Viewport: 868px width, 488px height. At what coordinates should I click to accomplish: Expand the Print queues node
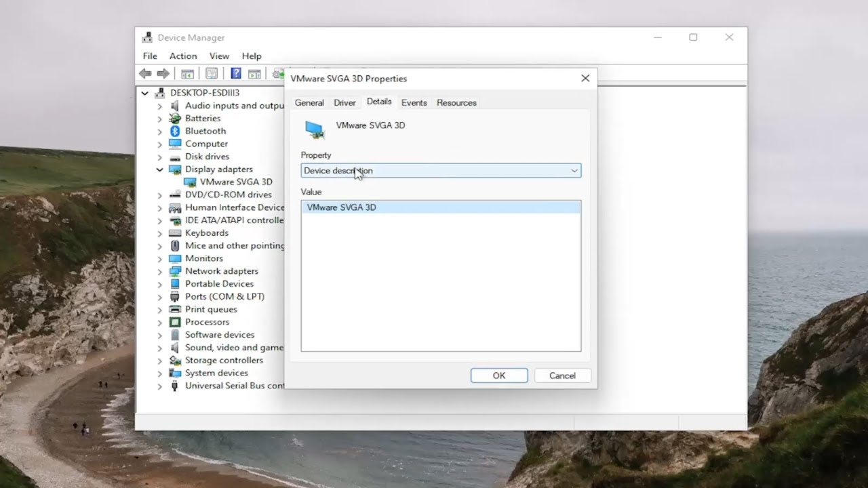159,310
